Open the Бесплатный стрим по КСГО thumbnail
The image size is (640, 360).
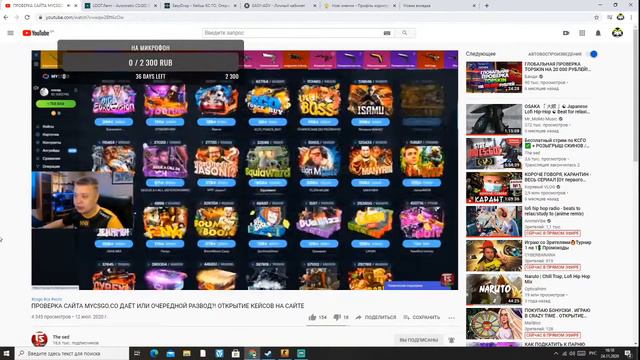pyautogui.click(x=494, y=153)
